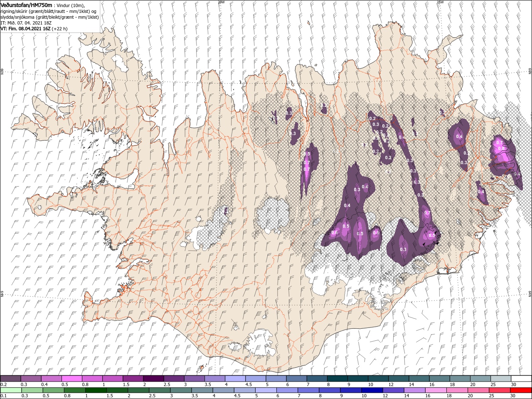Click the 0.1 label in lower legend
This screenshot has height=399, width=532.
coord(3,396)
